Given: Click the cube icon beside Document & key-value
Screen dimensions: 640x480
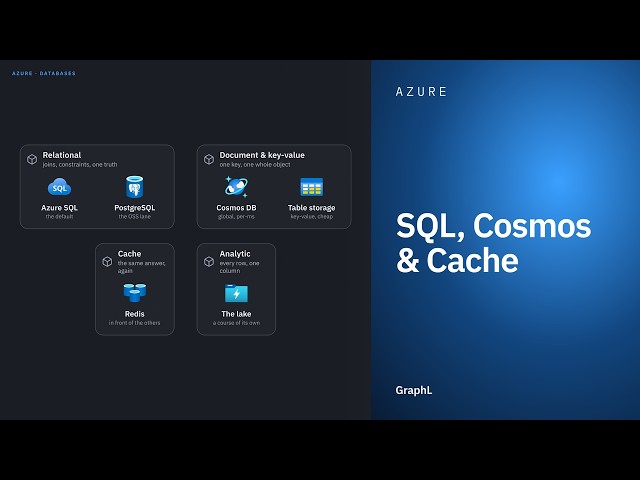Looking at the screenshot, I should coord(209,159).
